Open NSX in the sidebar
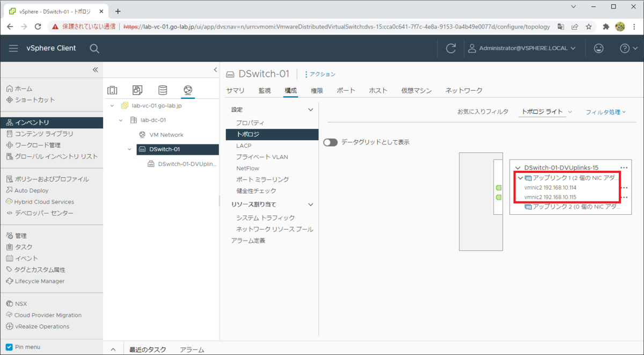644x355 pixels. tap(17, 303)
